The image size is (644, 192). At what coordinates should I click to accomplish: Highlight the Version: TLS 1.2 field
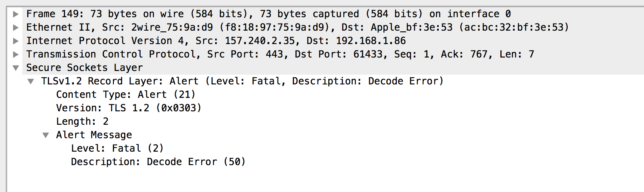click(129, 108)
